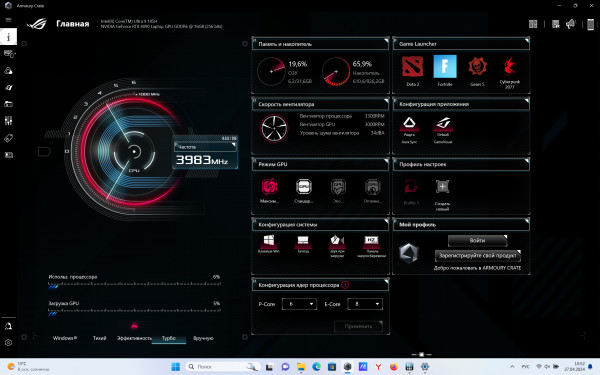Image resolution: width=600 pixels, height=375 pixels.
Task: Switch to Тихий silent mode
Action: click(99, 338)
